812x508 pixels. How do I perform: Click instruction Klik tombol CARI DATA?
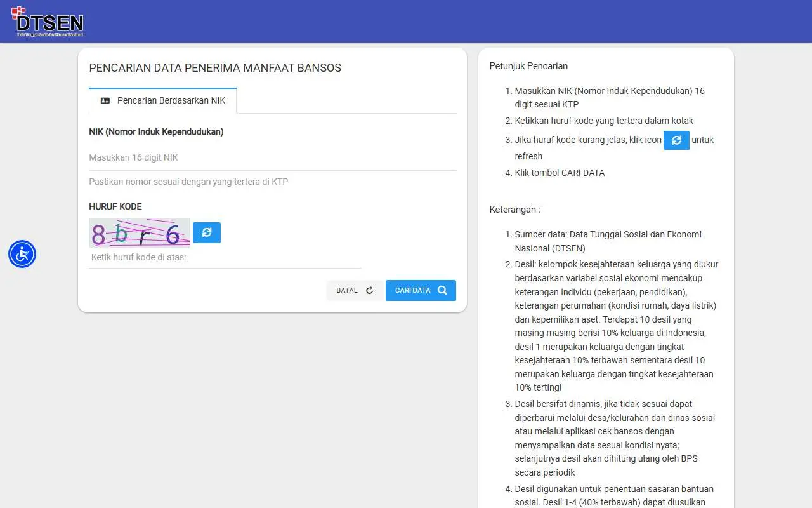[560, 173]
